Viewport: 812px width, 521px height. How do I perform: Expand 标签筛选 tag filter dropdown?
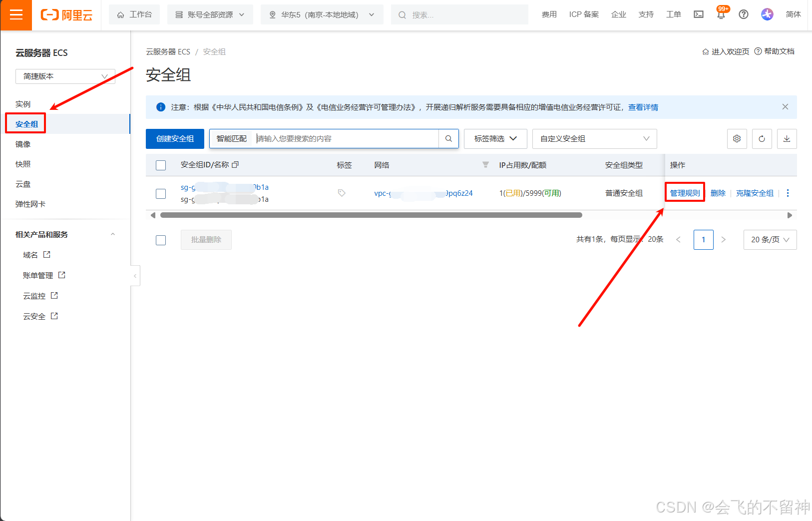click(495, 139)
